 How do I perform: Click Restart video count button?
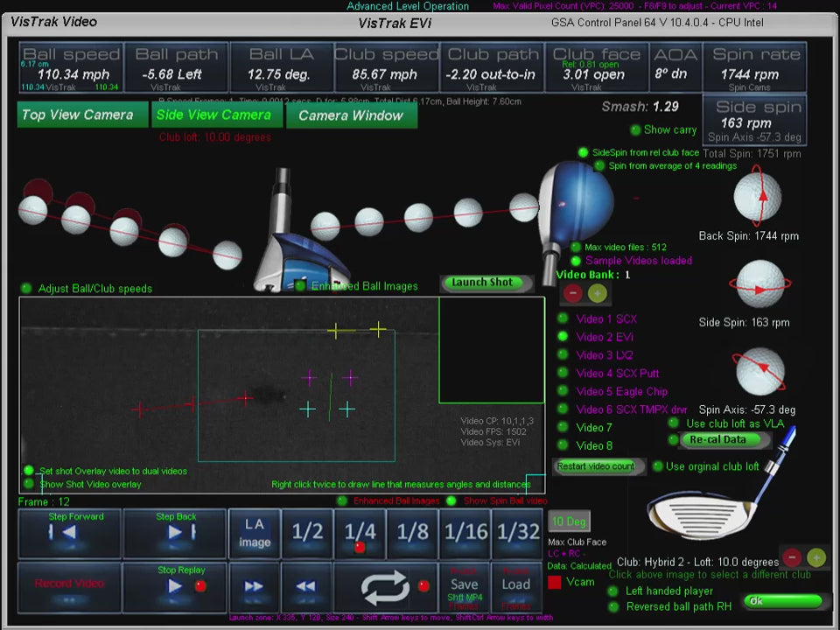[x=598, y=466]
